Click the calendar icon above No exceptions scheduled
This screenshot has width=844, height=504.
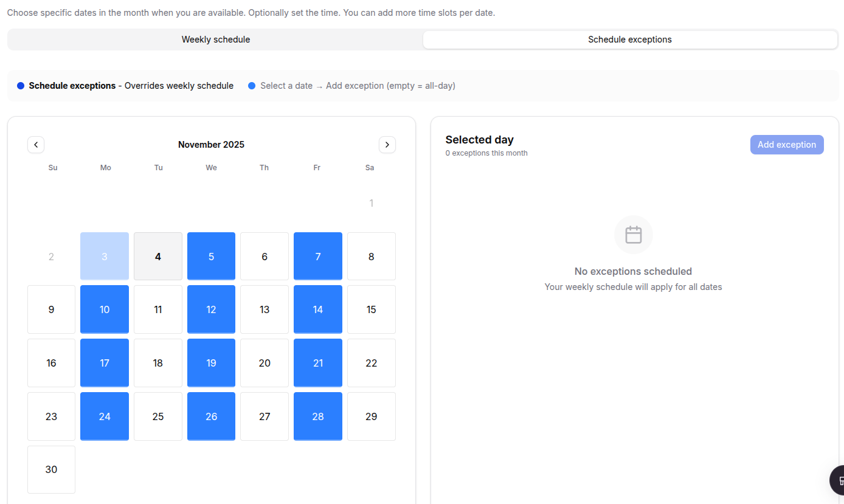pos(633,234)
